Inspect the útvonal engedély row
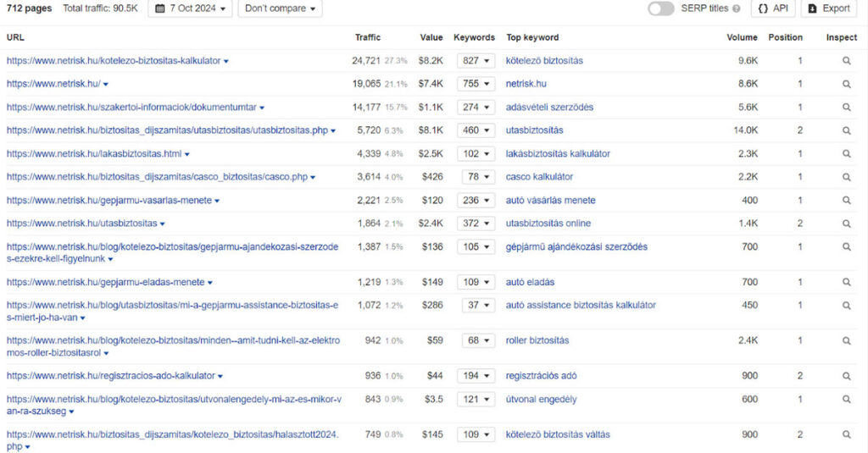 click(x=847, y=400)
